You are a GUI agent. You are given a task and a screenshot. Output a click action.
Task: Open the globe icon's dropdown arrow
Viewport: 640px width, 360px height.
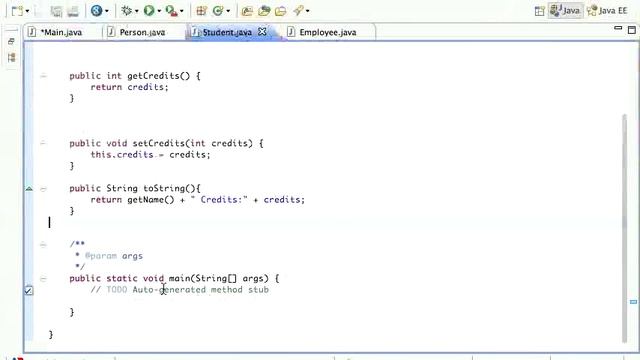pyautogui.click(x=107, y=11)
